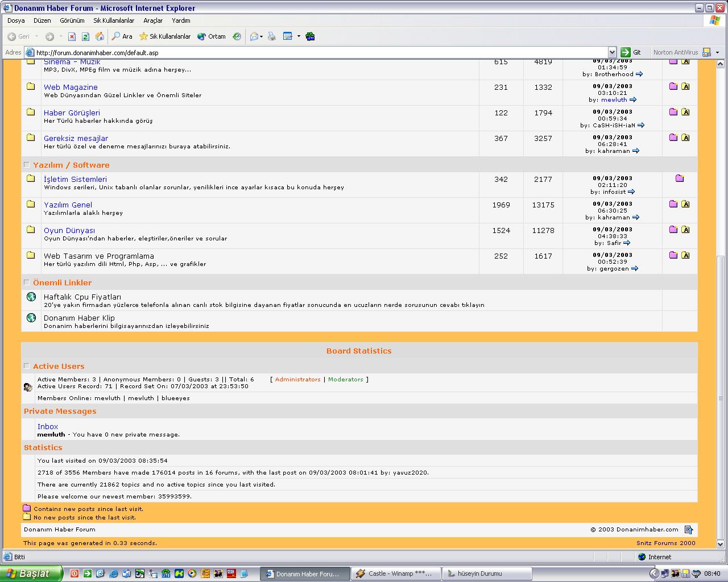Click the archive A icon in Oyun Dünyası row
This screenshot has width=728, height=582.
click(685, 230)
